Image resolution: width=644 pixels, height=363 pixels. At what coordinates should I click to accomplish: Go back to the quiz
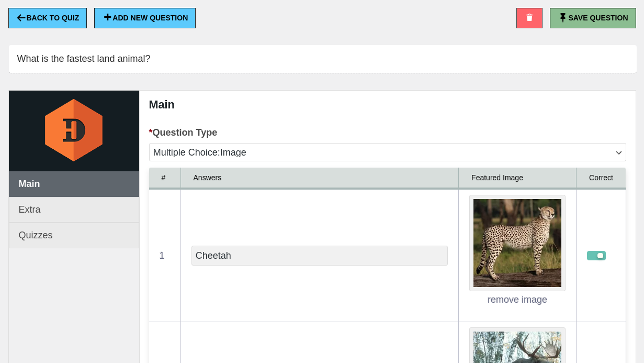tap(48, 18)
